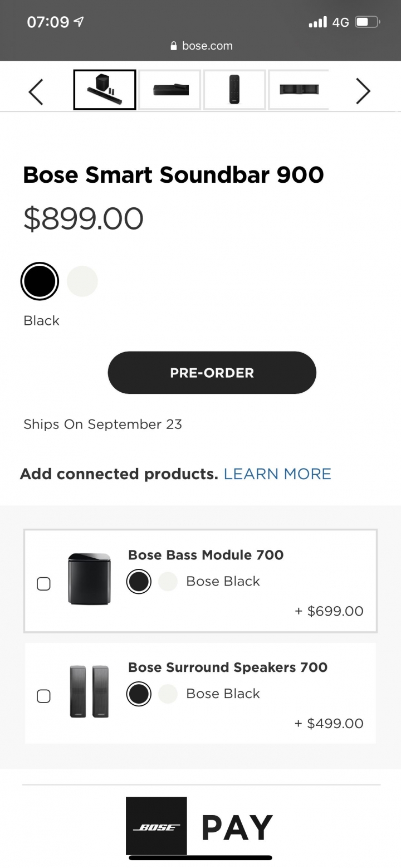401x868 pixels.
Task: Choose black color for Soundbar 900
Action: 40,281
